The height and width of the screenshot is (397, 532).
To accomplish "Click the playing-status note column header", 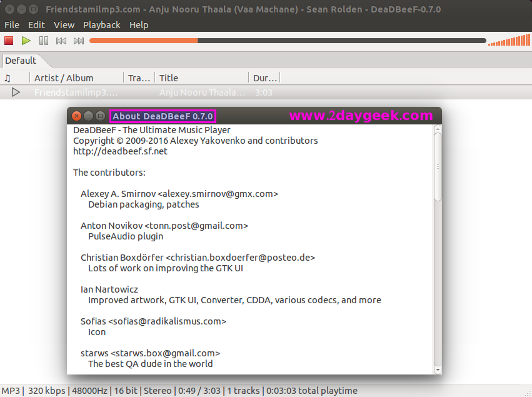I will click(15, 78).
